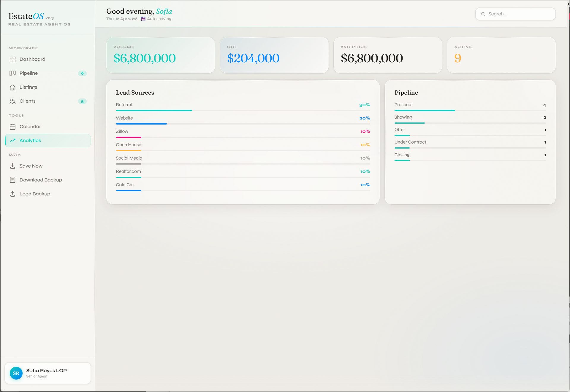The width and height of the screenshot is (570, 392).
Task: Click the search magnifier icon
Action: (x=483, y=14)
